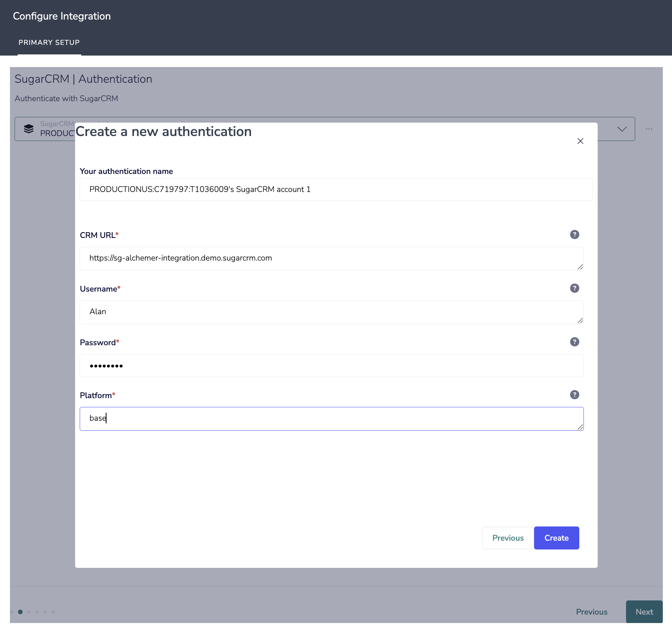Image resolution: width=672 pixels, height=633 pixels.
Task: Click Previous at the bottom of the setup page
Action: (592, 612)
